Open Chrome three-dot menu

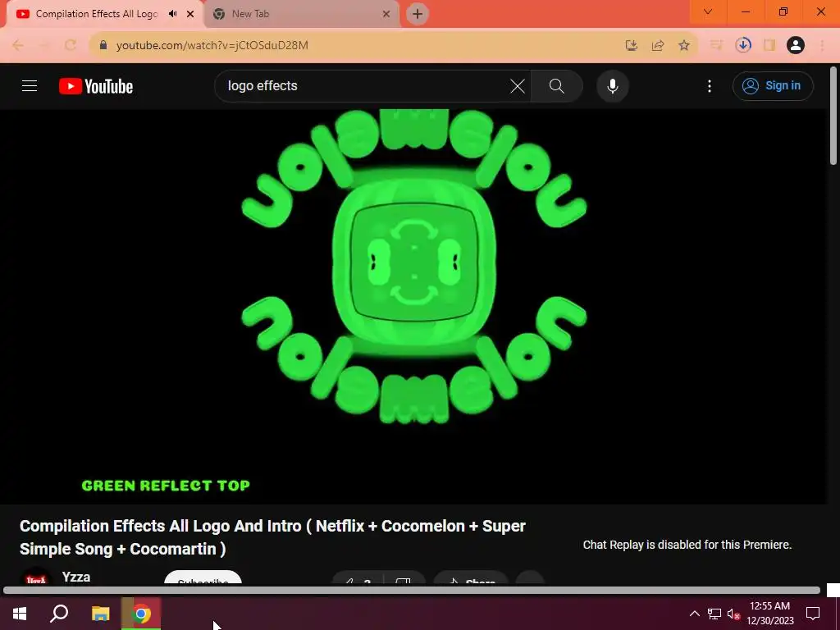(x=822, y=45)
